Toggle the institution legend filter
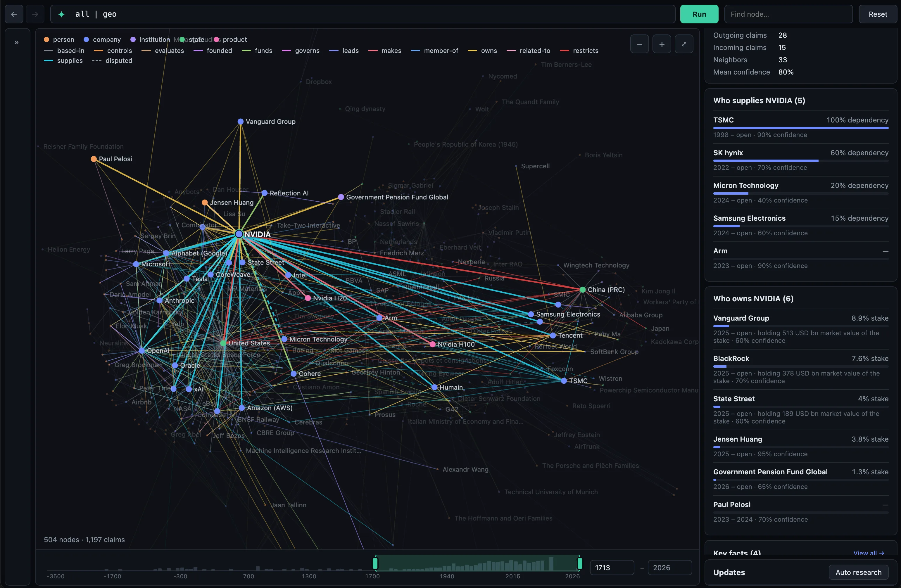Image resolution: width=901 pixels, height=588 pixels. (x=150, y=39)
